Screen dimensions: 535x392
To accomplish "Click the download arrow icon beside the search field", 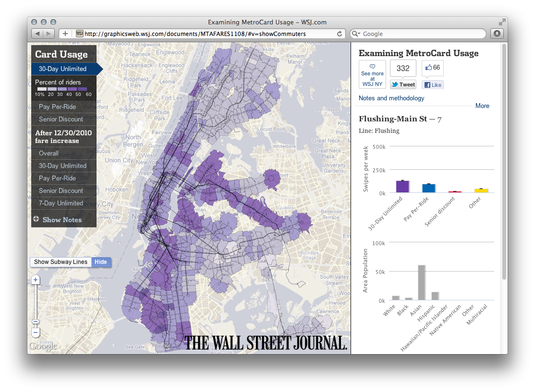I will (497, 33).
